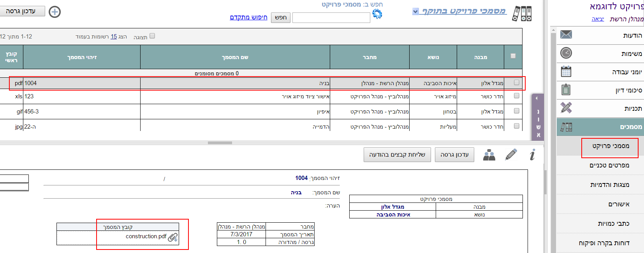
Task: Open the clock icon for משימות
Action: (x=566, y=53)
